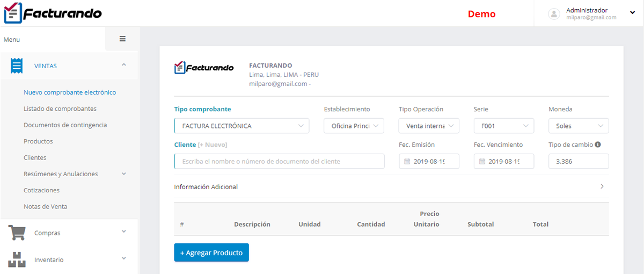Open the Fec. Emisión date field

pos(429,161)
